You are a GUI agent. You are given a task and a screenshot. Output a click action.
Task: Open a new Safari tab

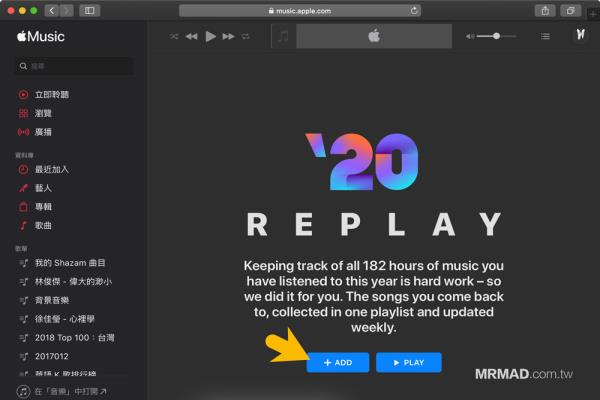593,14
